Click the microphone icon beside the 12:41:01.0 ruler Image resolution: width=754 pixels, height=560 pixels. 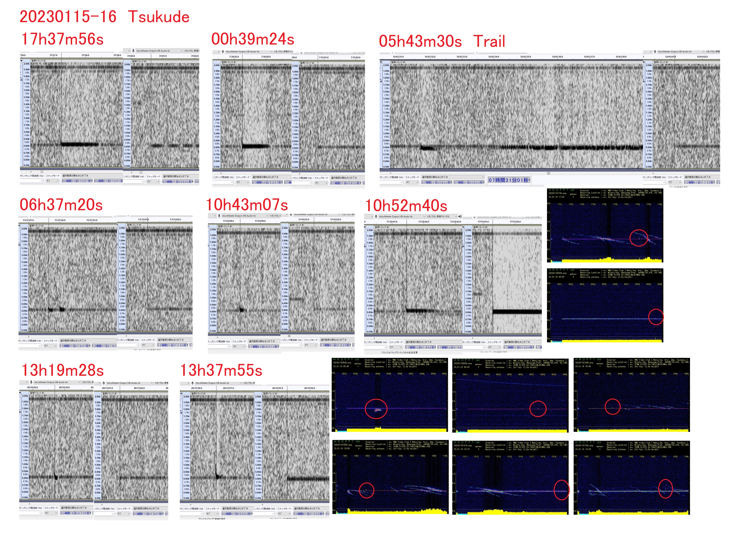click(x=655, y=52)
